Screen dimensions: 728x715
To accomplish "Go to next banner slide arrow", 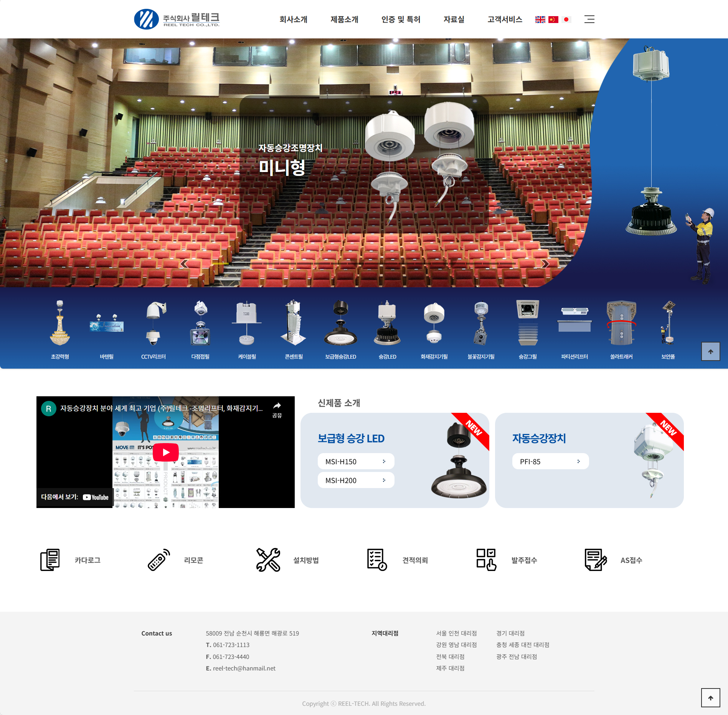I will point(545,264).
